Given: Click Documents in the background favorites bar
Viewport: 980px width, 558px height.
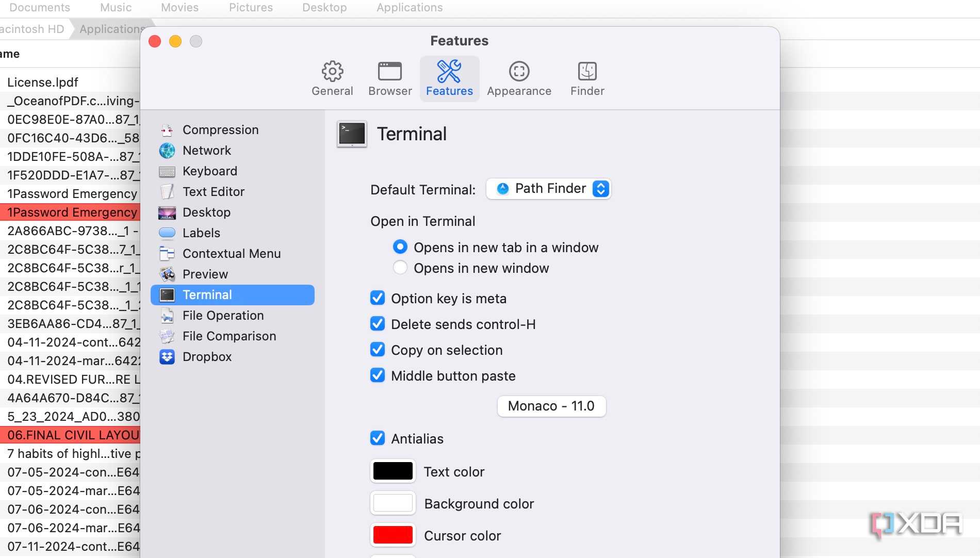Looking at the screenshot, I should pyautogui.click(x=40, y=8).
